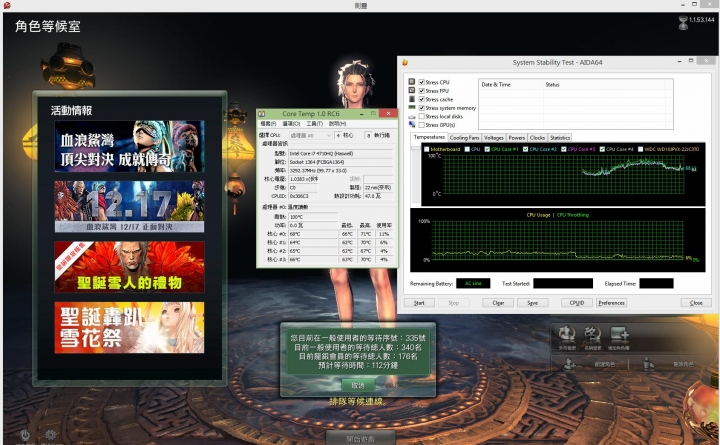720x445 pixels.
Task: Click the 取消 button in queue dialog
Action: 358,385
